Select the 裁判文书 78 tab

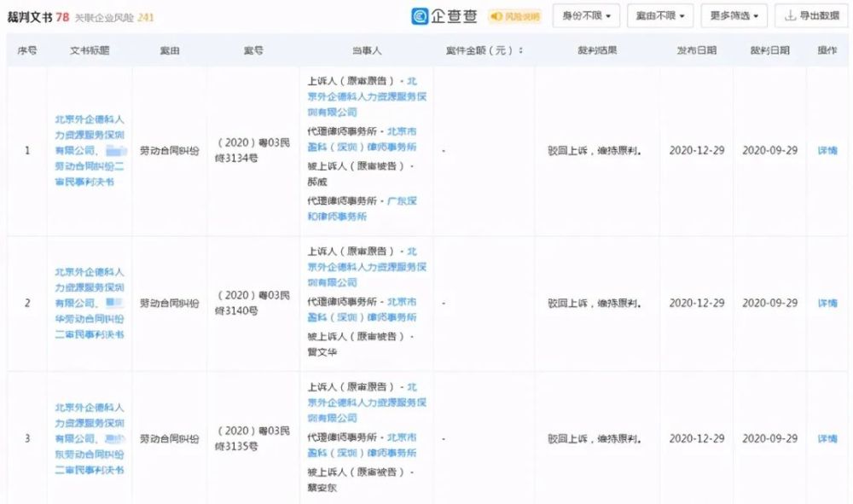pos(38,17)
